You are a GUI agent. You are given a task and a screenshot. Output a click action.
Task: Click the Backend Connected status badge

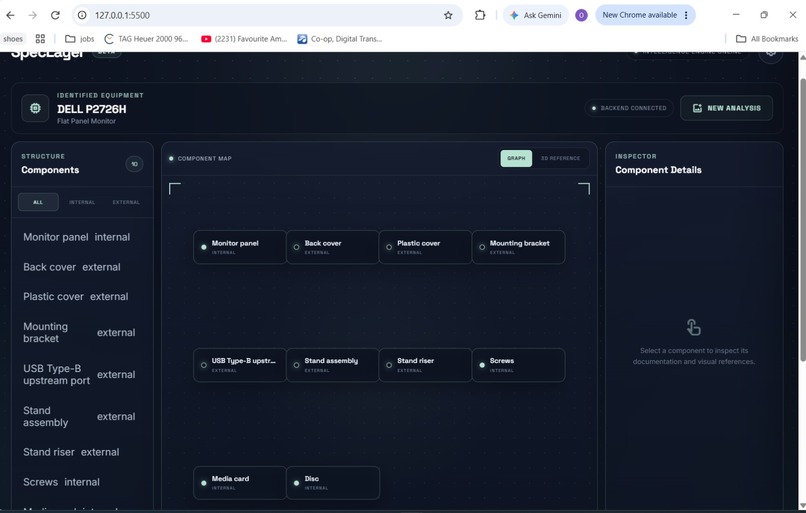pyautogui.click(x=629, y=108)
